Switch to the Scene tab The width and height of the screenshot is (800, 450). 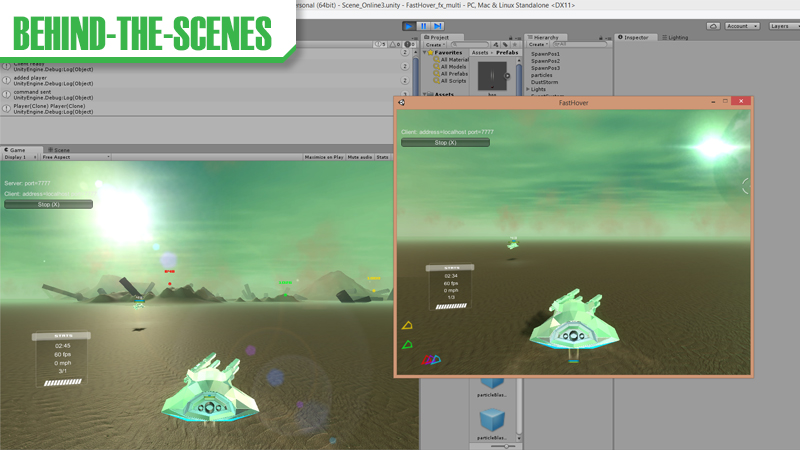point(58,149)
